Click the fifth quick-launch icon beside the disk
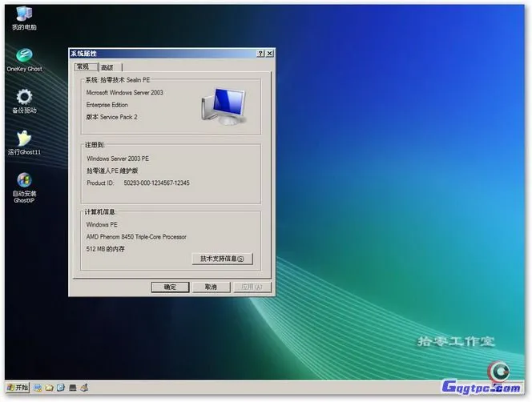Image resolution: width=532 pixels, height=402 pixels. point(84,388)
